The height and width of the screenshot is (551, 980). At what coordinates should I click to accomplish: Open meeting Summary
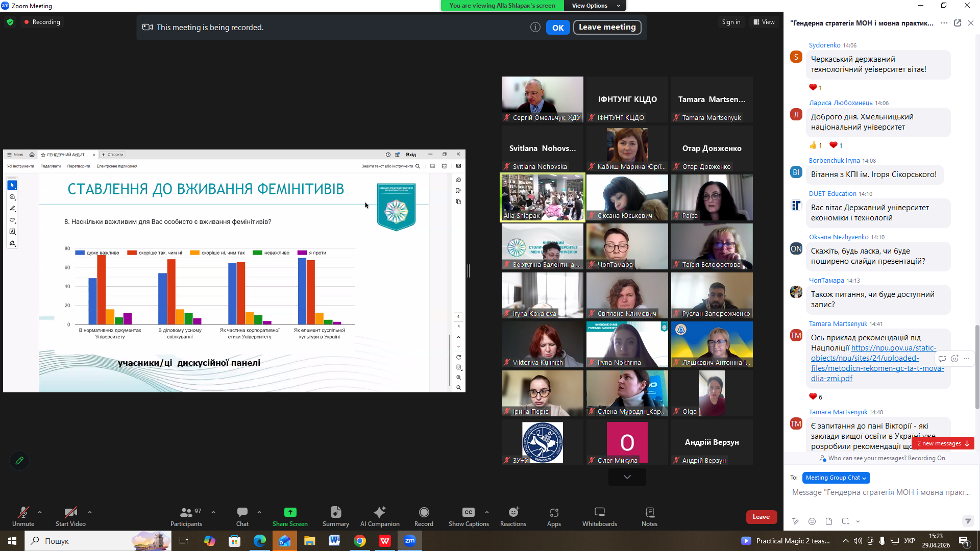[336, 516]
